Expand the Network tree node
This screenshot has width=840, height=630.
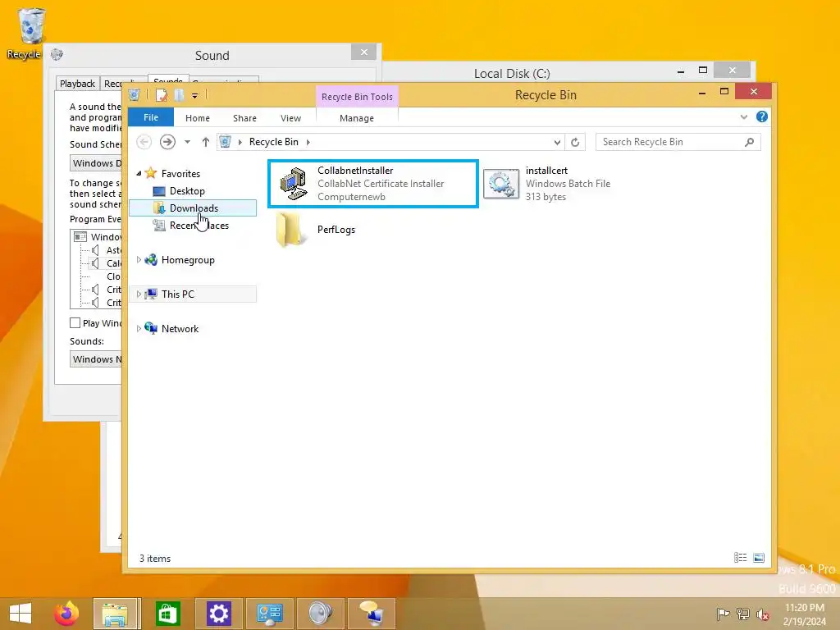pyautogui.click(x=139, y=328)
